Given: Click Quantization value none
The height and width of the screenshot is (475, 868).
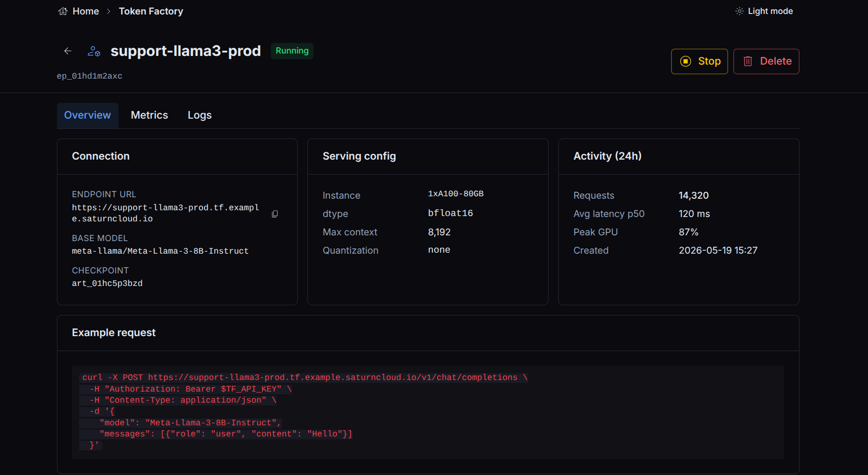Looking at the screenshot, I should coord(439,250).
